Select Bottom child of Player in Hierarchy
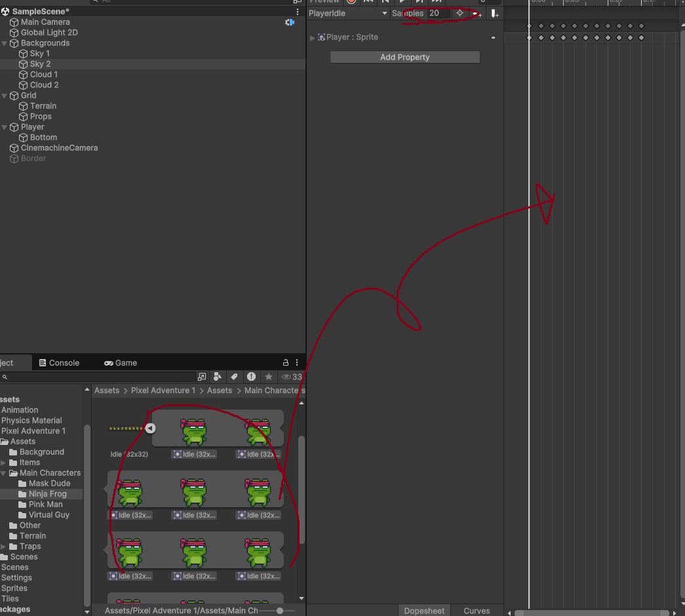This screenshot has height=616, width=685. [43, 138]
